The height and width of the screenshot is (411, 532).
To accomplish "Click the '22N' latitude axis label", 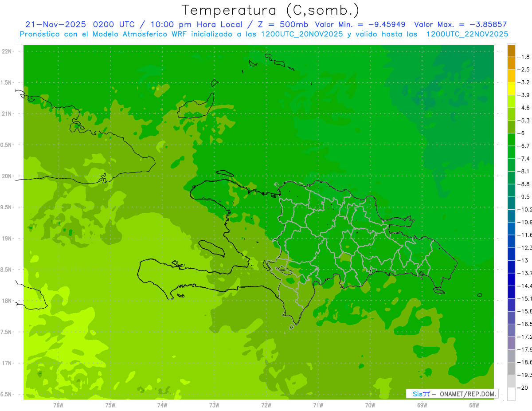I will [x=8, y=51].
